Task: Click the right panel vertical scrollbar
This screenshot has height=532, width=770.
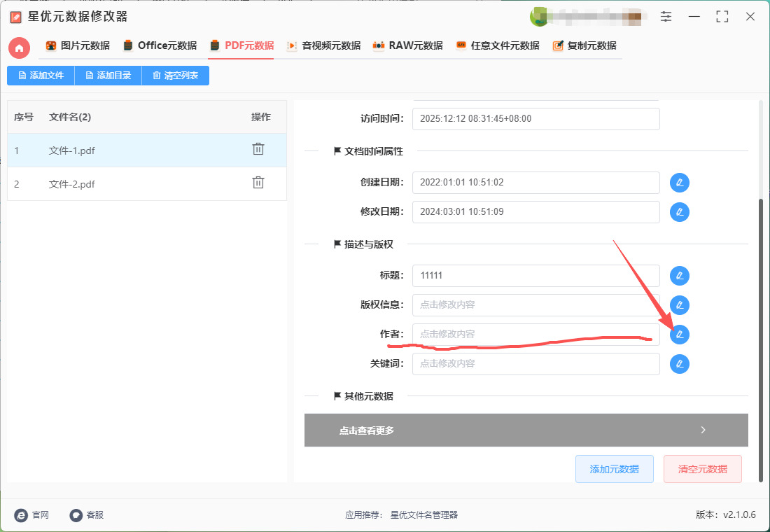Action: [x=761, y=339]
